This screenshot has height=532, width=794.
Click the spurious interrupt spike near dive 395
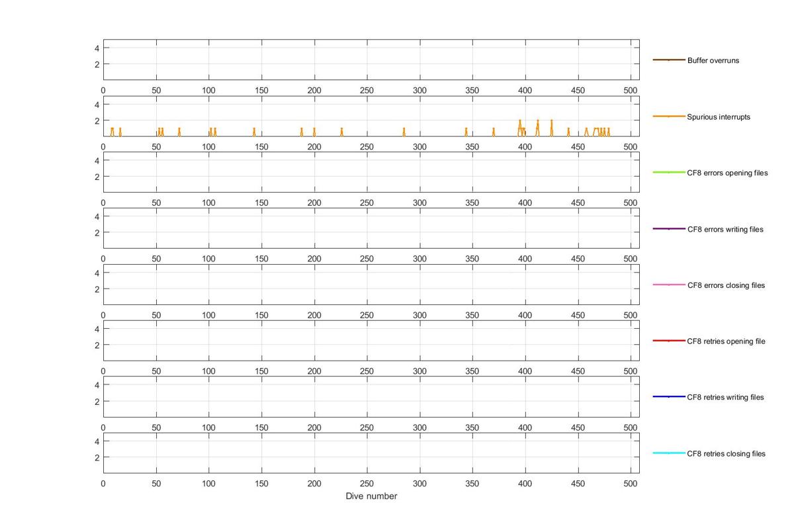pyautogui.click(x=520, y=128)
